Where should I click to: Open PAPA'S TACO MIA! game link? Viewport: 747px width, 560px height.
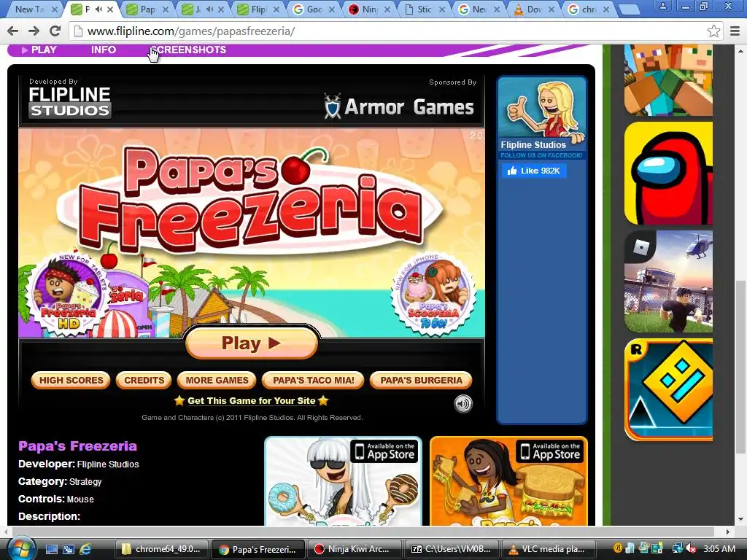[313, 381]
